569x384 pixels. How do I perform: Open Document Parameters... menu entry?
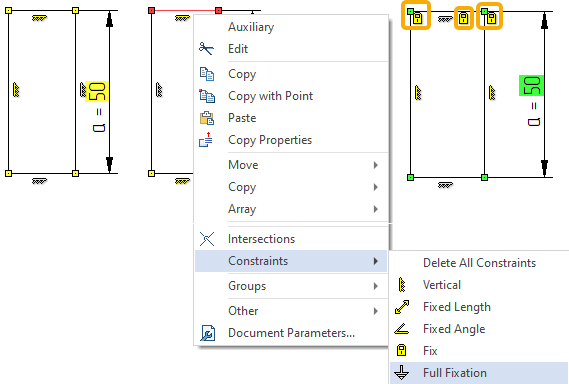[291, 333]
